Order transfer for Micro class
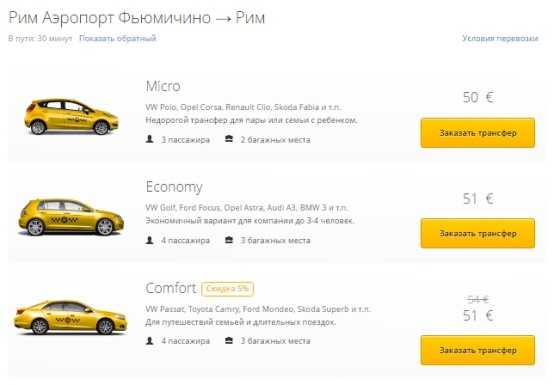554x385 pixels. pos(478,133)
